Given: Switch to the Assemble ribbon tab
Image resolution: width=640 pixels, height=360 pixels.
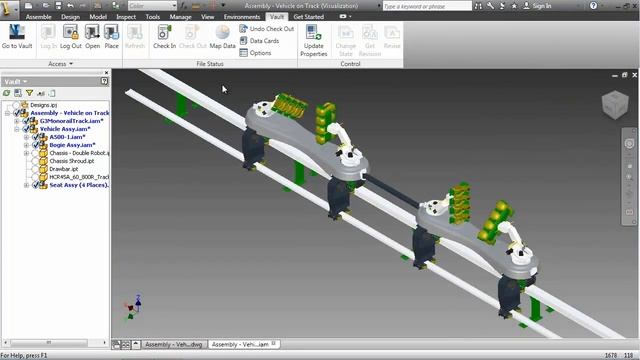Looking at the screenshot, I should (38, 17).
